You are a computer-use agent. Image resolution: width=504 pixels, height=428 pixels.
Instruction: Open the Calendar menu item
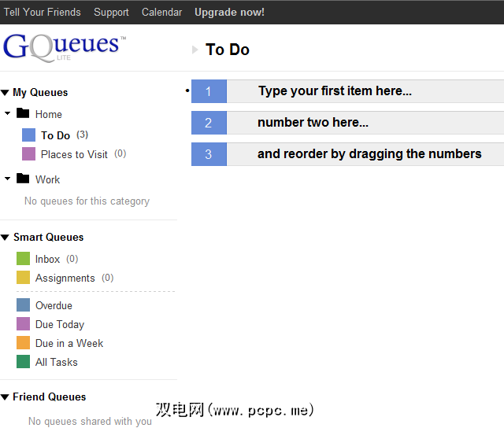click(161, 12)
